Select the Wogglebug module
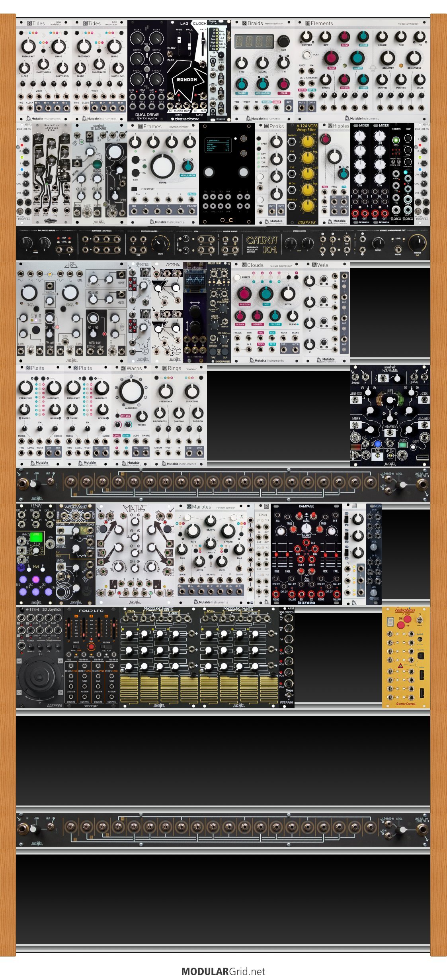This screenshot has height=980, width=447. [76, 554]
